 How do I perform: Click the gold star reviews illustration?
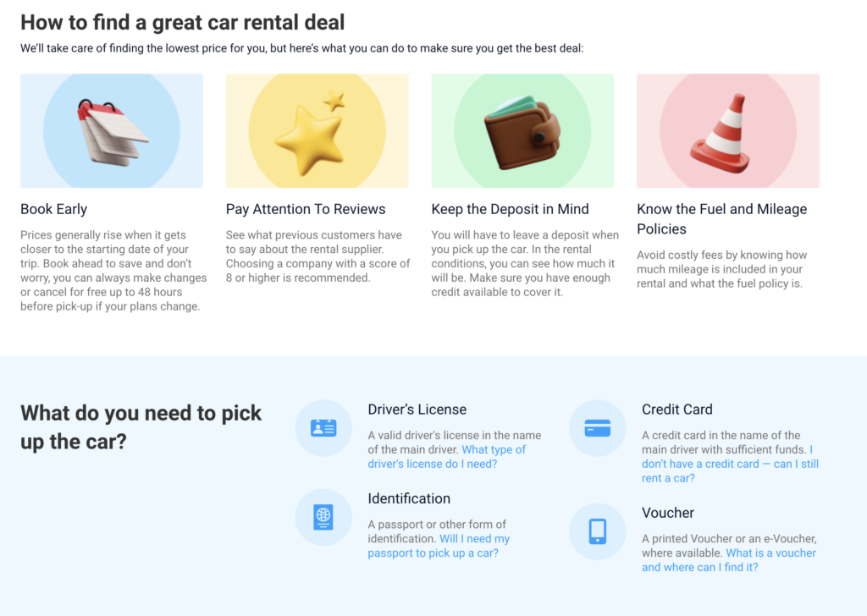(317, 131)
